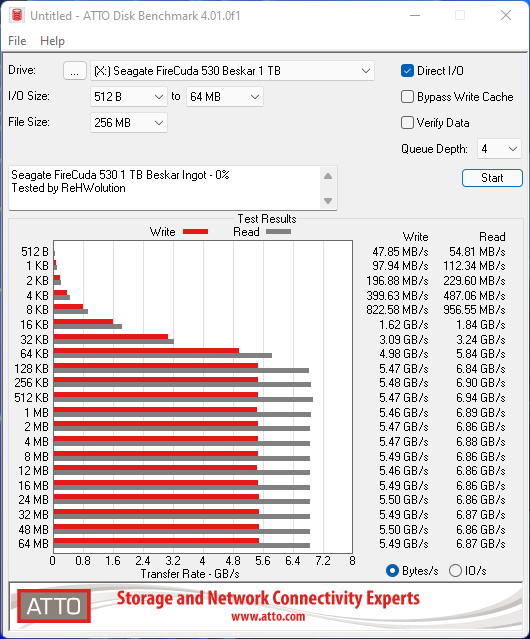Click the description scroll up arrow

328,176
